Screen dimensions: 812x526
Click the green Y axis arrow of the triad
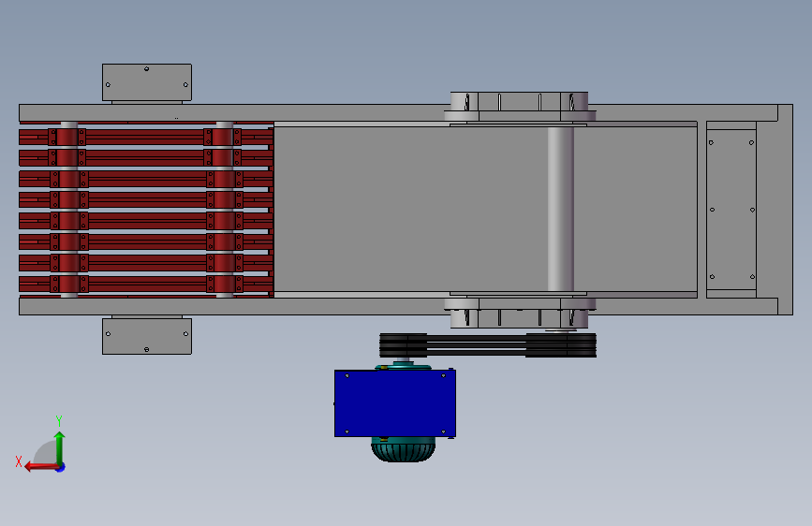click(x=60, y=447)
